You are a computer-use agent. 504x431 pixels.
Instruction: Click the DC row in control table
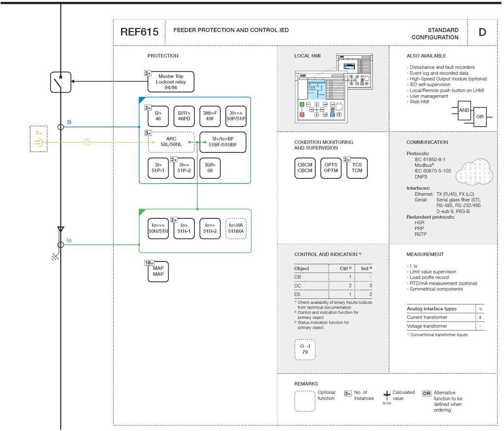point(333,286)
